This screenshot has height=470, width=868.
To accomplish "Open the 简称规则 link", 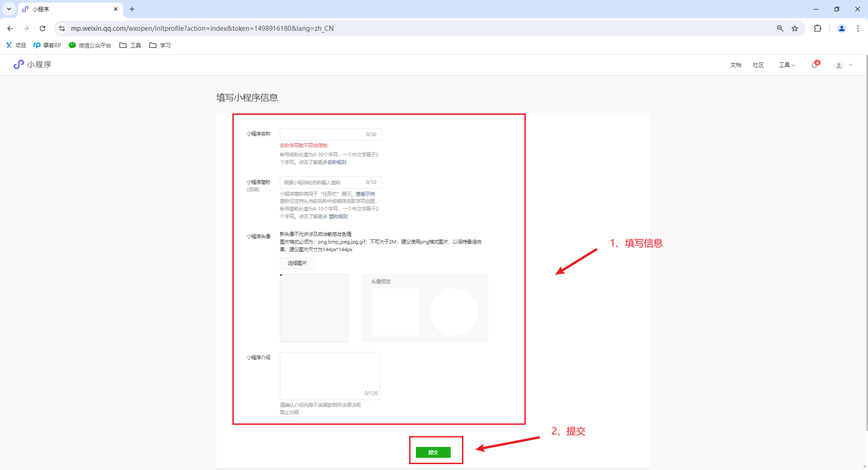I will [338, 216].
